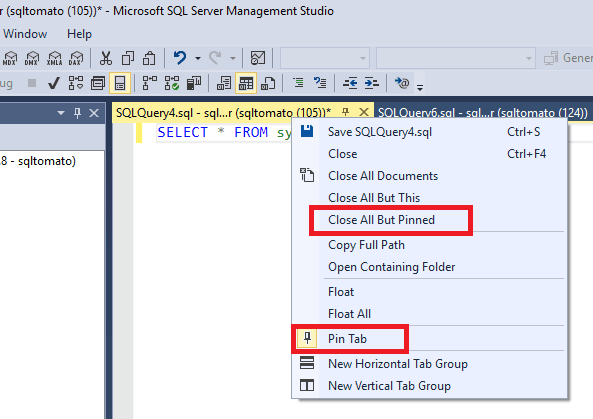
Task: Select New Vertical Tab Group
Action: tap(389, 386)
